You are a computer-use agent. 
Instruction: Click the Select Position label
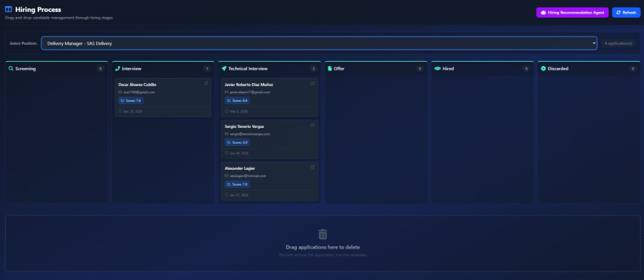click(23, 43)
